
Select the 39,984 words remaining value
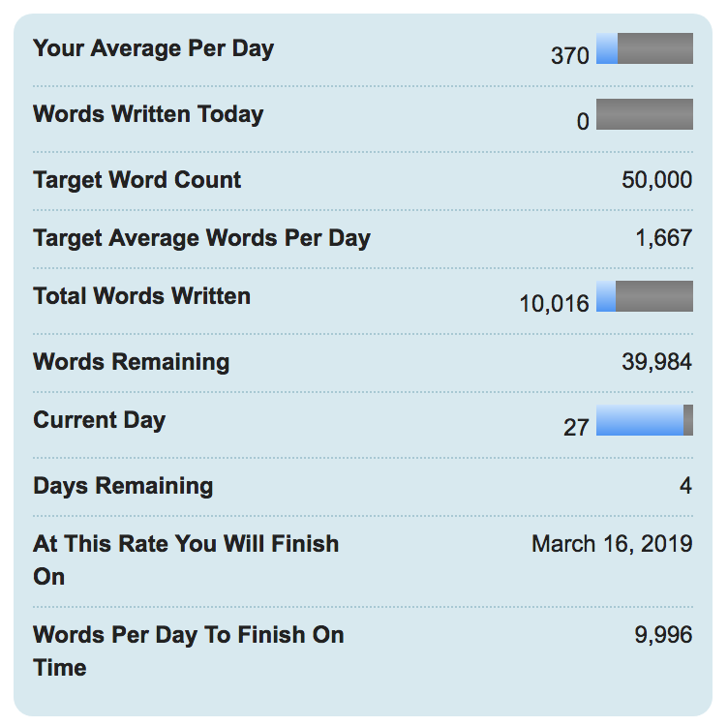point(657,362)
